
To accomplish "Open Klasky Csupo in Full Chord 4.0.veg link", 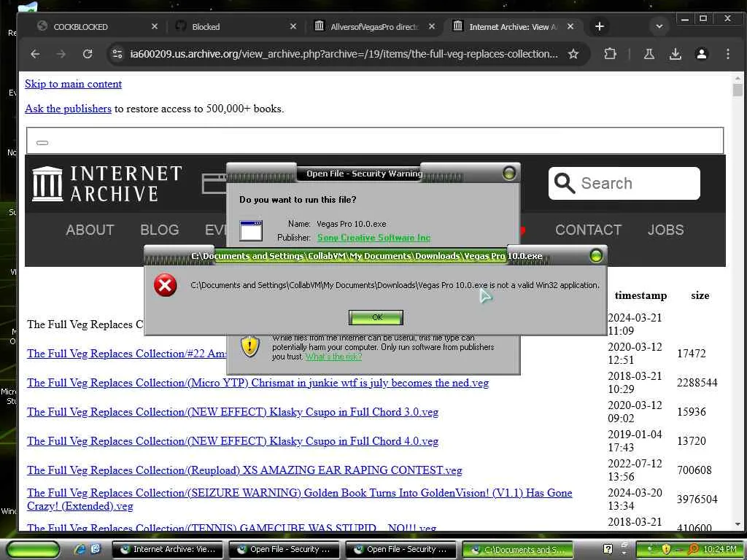I will 233,441.
